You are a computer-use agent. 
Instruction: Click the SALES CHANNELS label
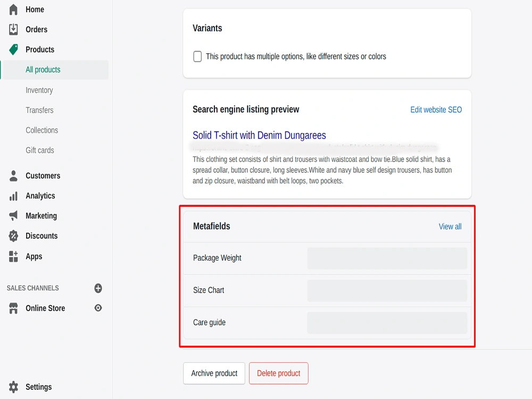pyautogui.click(x=32, y=288)
